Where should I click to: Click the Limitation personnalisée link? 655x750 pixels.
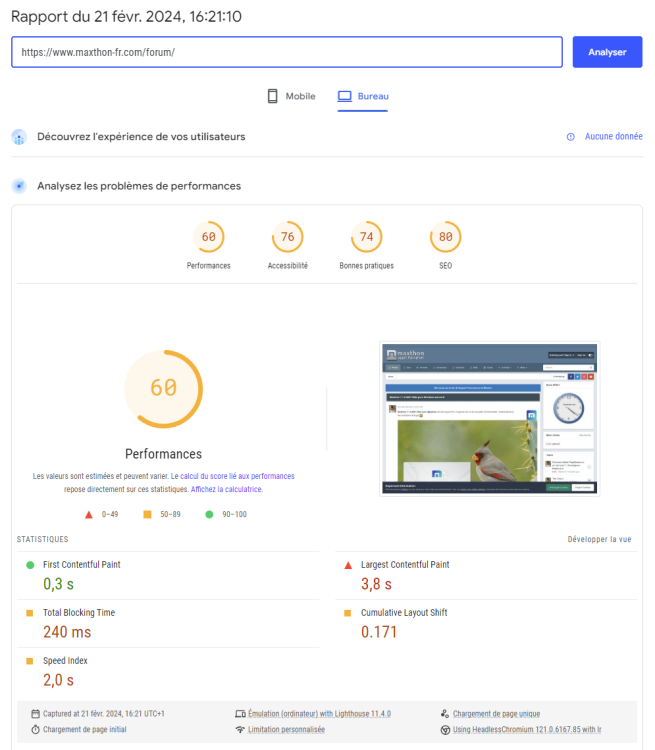tap(286, 730)
